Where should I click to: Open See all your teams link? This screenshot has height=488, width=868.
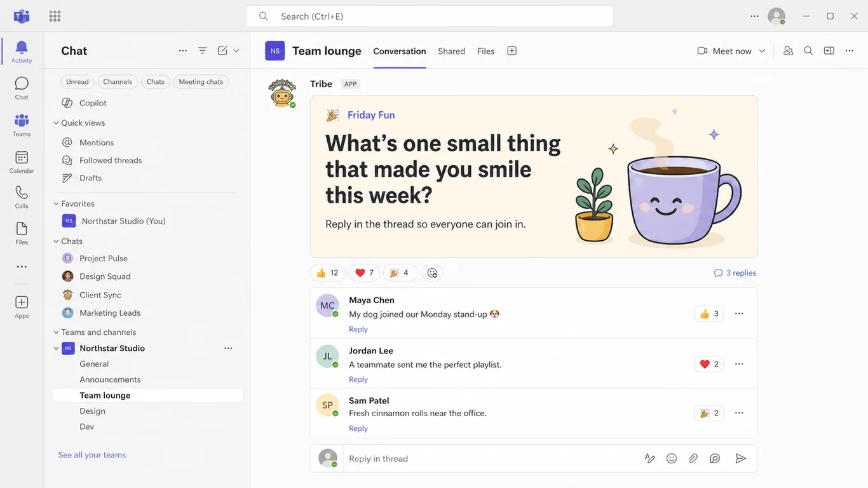(x=92, y=455)
